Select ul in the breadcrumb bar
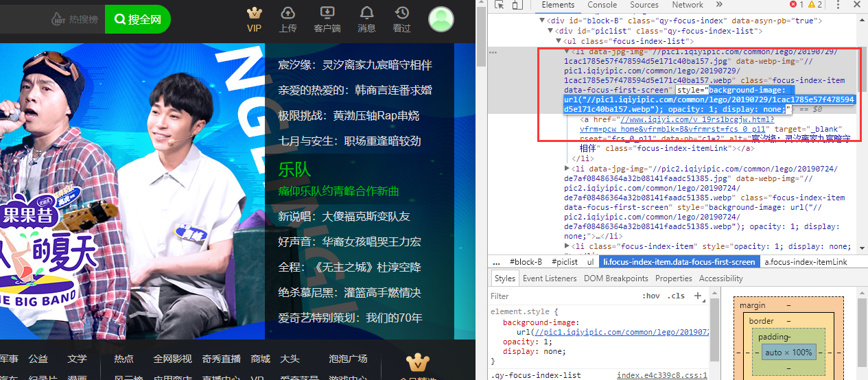 [x=590, y=262]
